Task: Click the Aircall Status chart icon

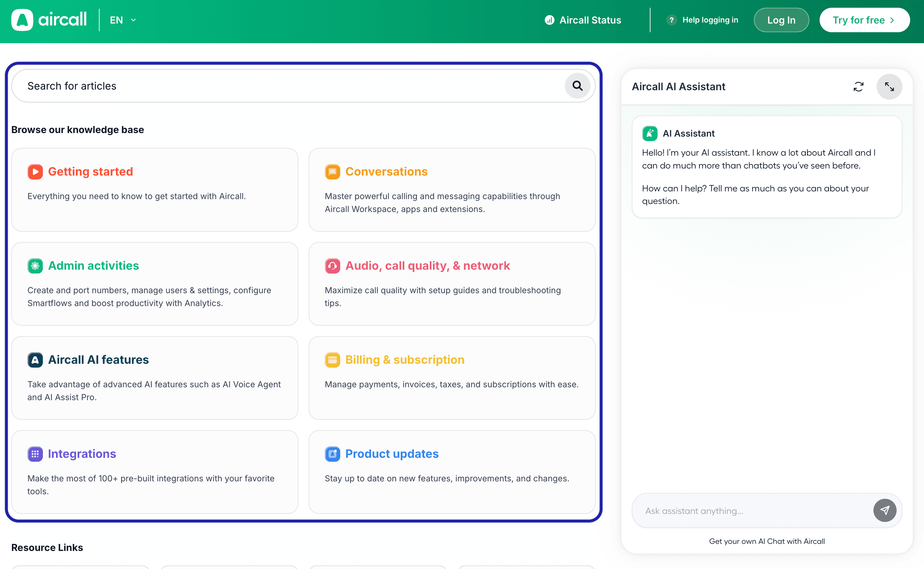Action: (549, 20)
